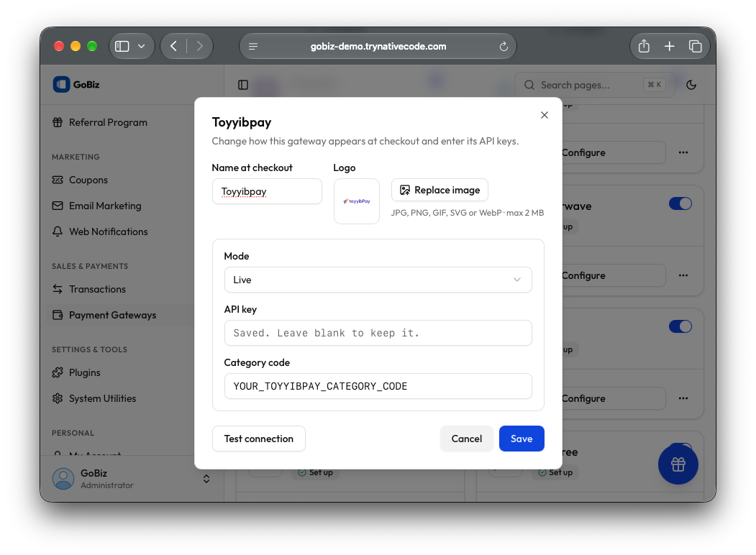
Task: Go to Transactions page
Action: (x=97, y=289)
